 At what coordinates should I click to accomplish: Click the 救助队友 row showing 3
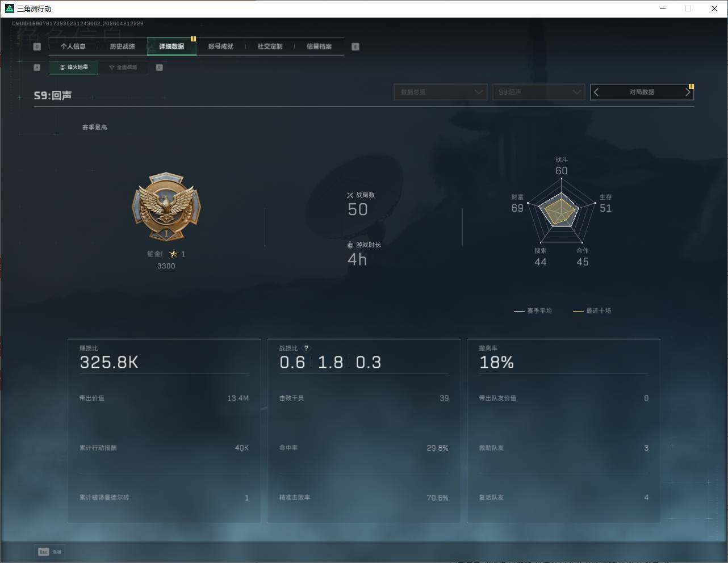564,448
